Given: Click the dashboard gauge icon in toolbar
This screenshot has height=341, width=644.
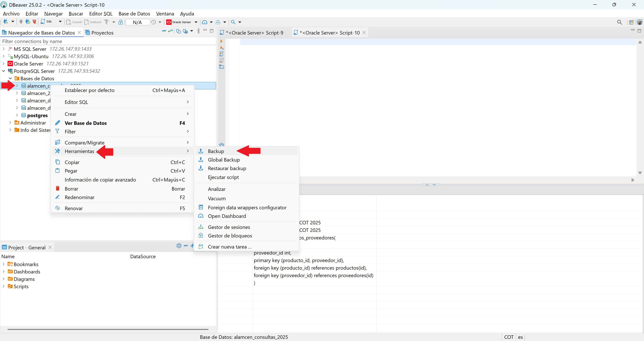Looking at the screenshot, I should pyautogui.click(x=204, y=22).
